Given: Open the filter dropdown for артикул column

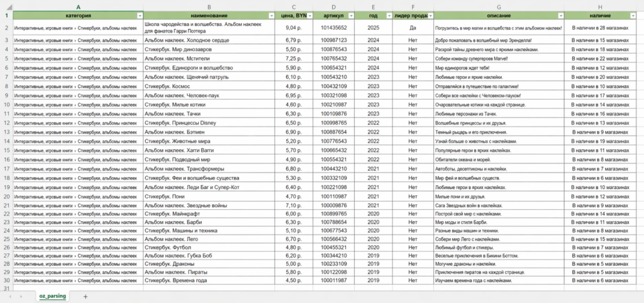Looking at the screenshot, I should 351,16.
